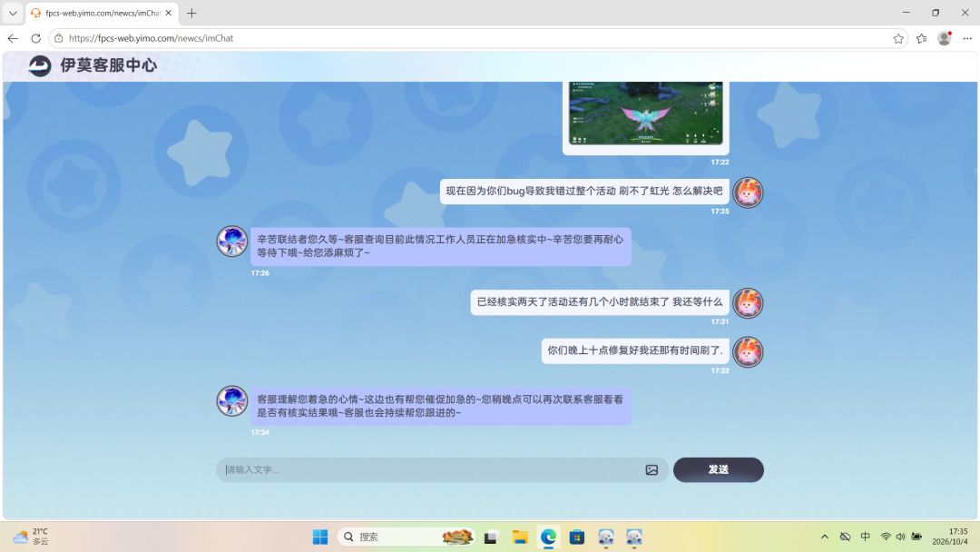Switch the 中 input method indicator
The height and width of the screenshot is (552, 980).
click(x=866, y=537)
